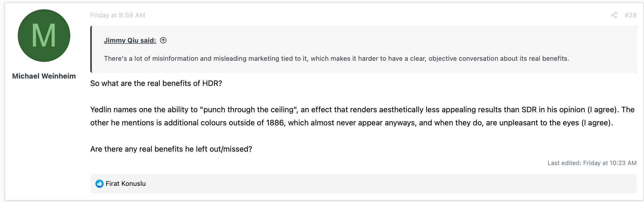Open Firat Konuslu in the reactions list
Screen dimensions: 644x202
(x=125, y=184)
